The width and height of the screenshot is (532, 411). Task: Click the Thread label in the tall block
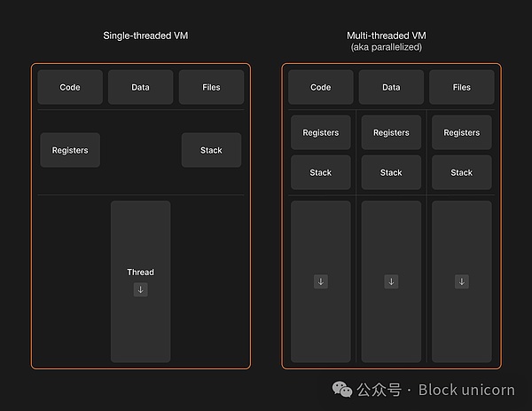coord(140,272)
